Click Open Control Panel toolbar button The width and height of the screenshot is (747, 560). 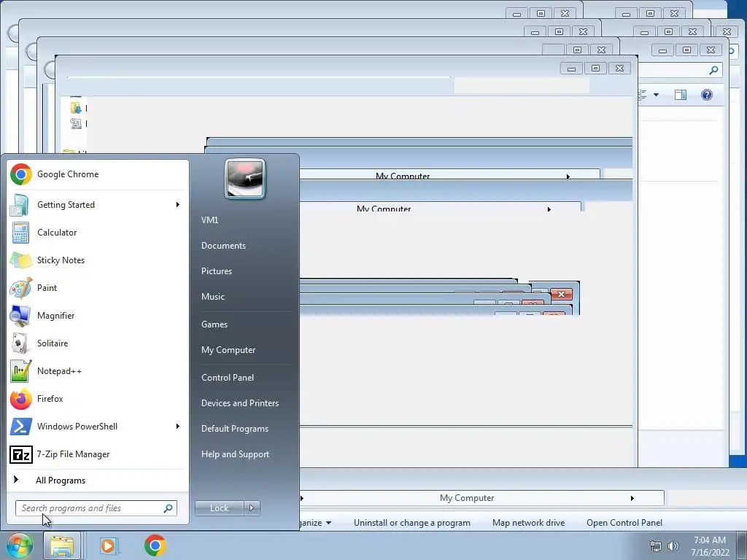point(624,523)
